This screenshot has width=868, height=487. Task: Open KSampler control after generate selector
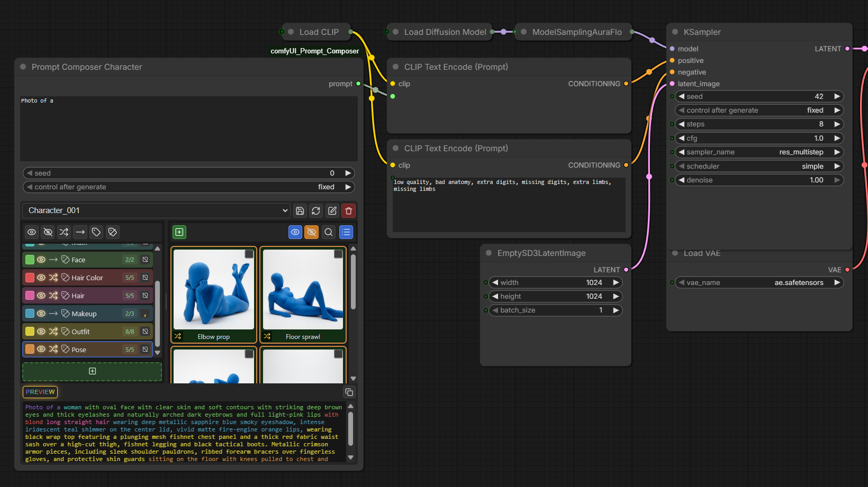click(759, 111)
